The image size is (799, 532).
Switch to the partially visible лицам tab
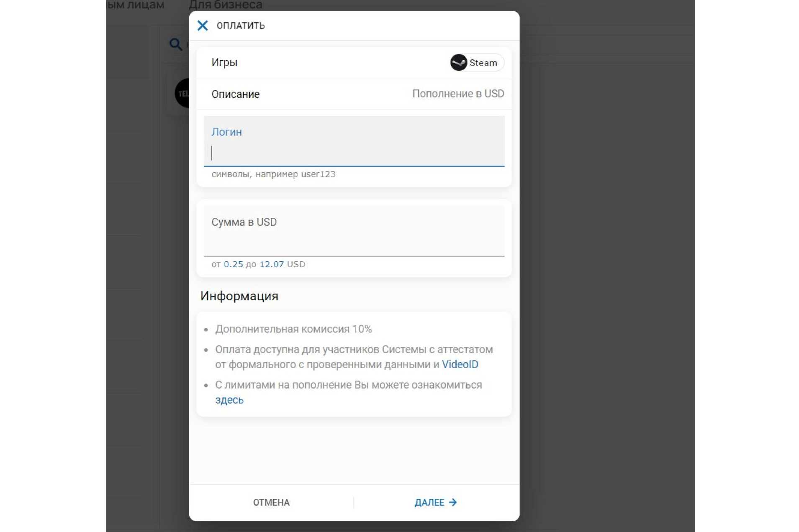136,5
